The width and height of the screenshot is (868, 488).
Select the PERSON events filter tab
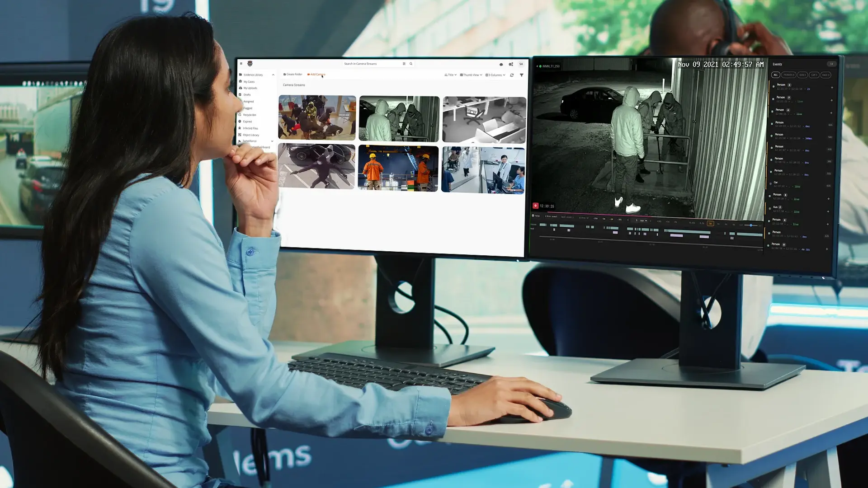(x=789, y=75)
